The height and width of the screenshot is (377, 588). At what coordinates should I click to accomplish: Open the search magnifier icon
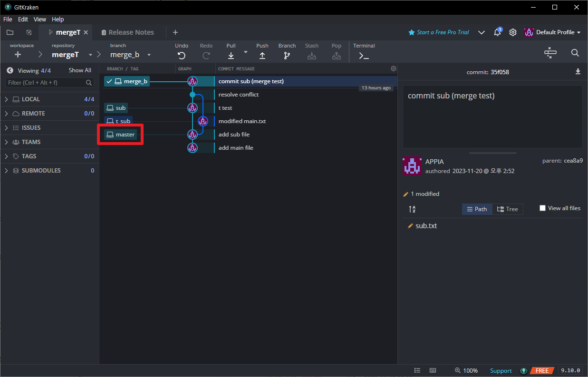point(575,53)
